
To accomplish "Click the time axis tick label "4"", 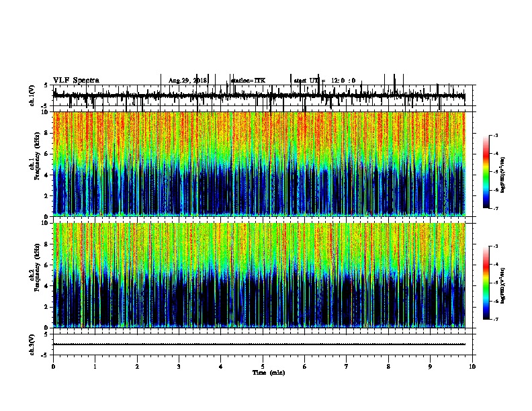I will [221, 367].
